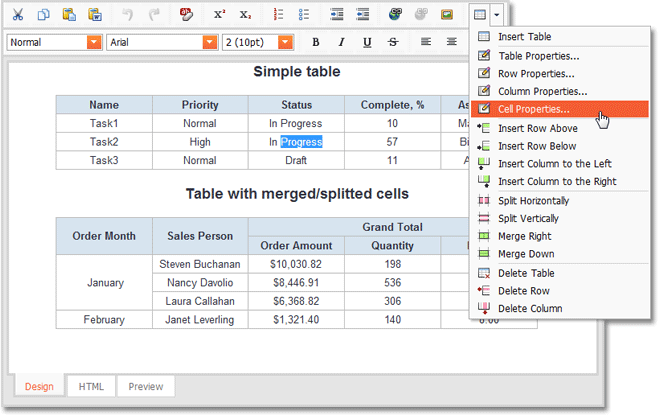659x416 pixels.
Task: Click the Delete Column menu entry
Action: (530, 308)
